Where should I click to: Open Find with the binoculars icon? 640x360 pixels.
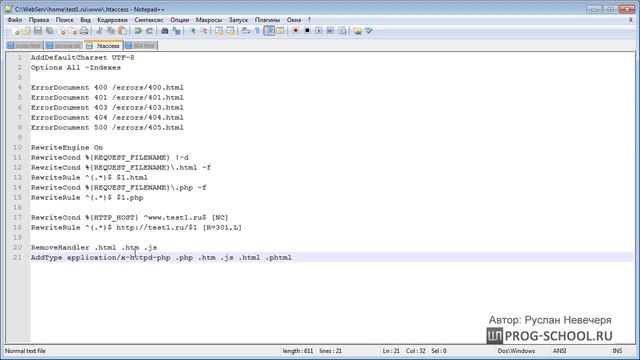(165, 31)
